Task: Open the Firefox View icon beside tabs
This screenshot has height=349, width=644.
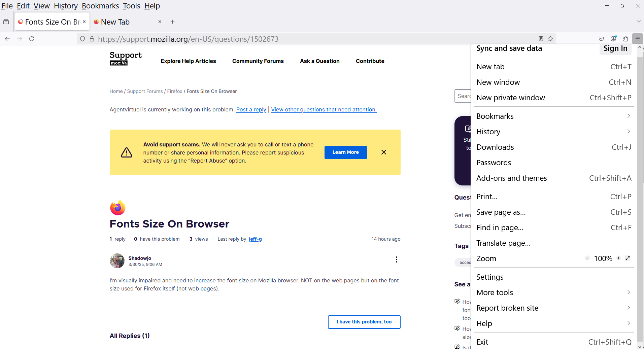Action: [6, 22]
